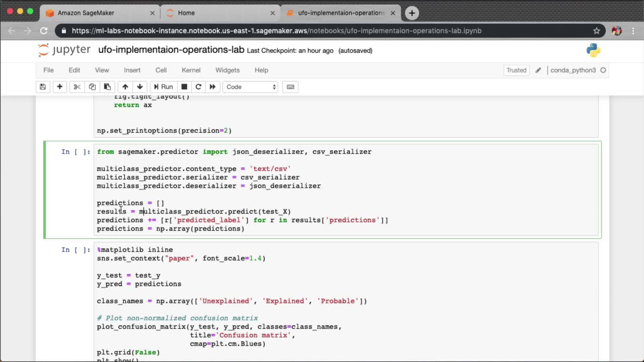This screenshot has width=644, height=362.
Task: Copy the selected cells icon
Action: [92, 87]
